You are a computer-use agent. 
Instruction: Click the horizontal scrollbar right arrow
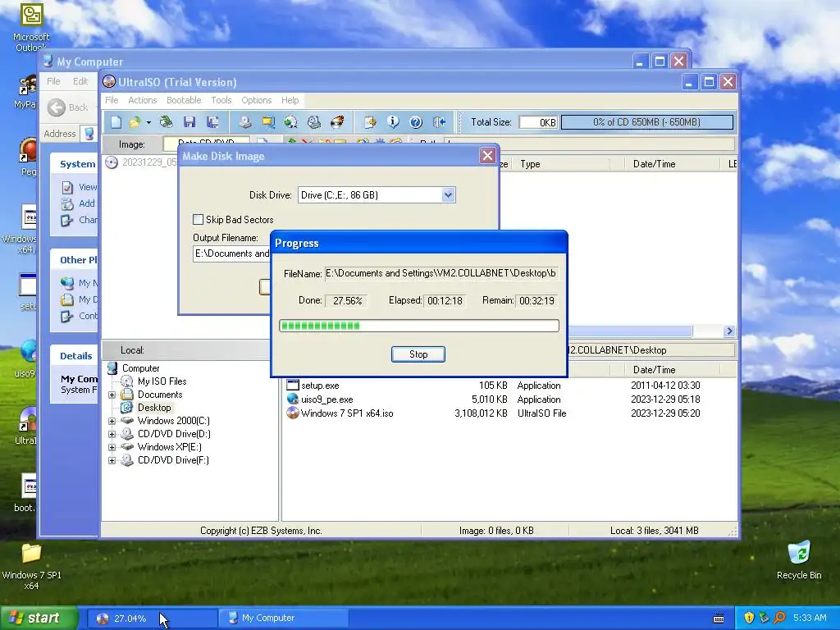coord(729,331)
